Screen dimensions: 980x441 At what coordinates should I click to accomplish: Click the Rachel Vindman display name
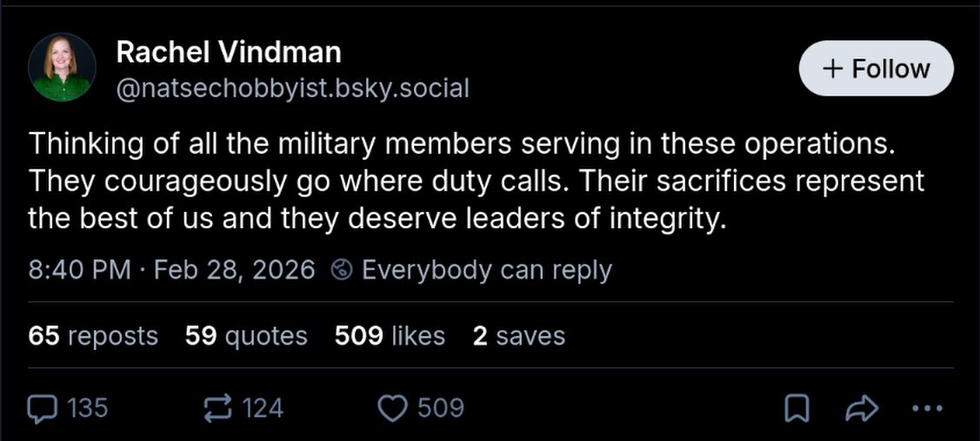click(x=229, y=52)
